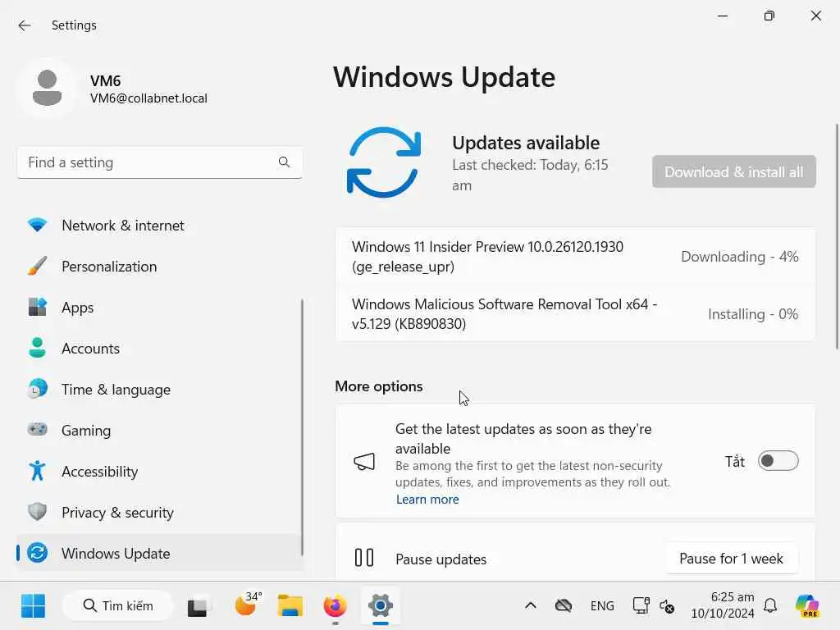Viewport: 840px width, 630px height.
Task: Click the More options section heading
Action: tap(379, 386)
